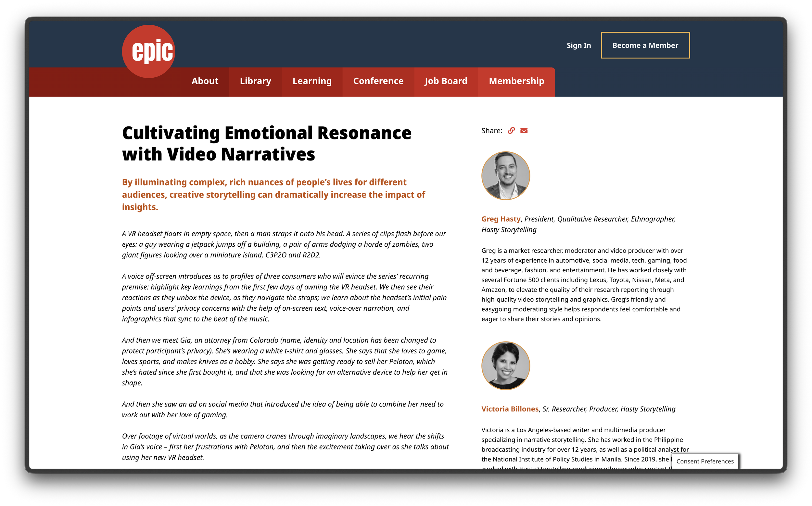Image resolution: width=812 pixels, height=506 pixels.
Task: Click the epic logo icon
Action: [148, 51]
